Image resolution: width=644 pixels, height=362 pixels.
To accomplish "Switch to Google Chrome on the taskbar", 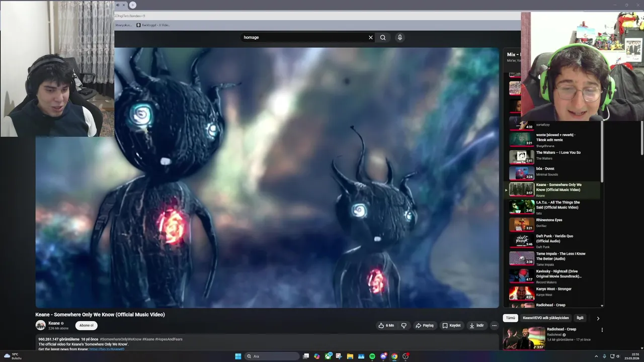I will pos(394,356).
